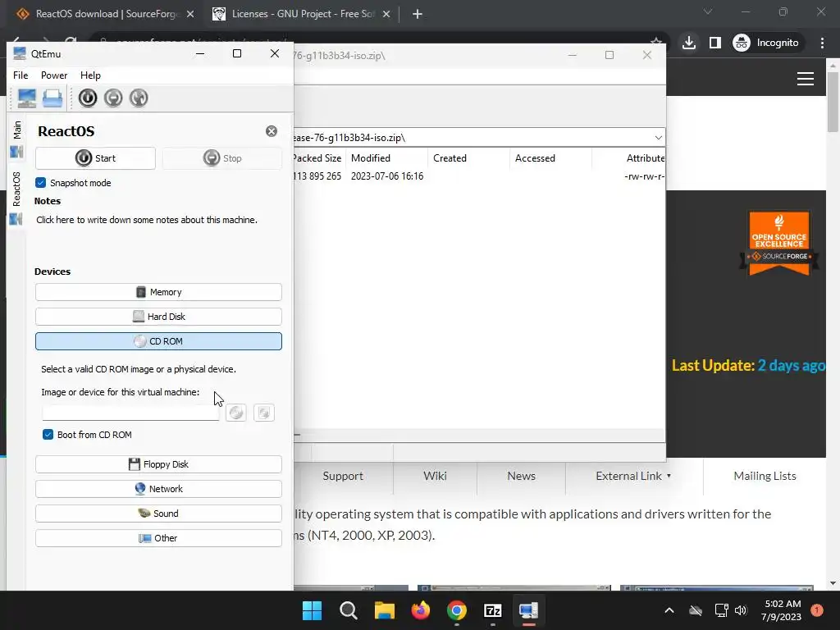This screenshot has width=840, height=630.
Task: Open the Help menu in QtEmu
Action: coord(90,75)
